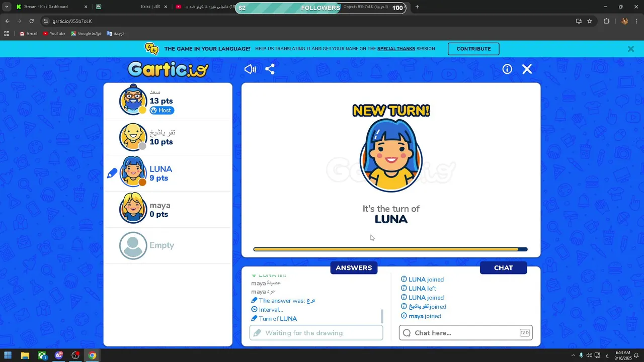Click the Gartic.io logo
644x362 pixels.
(x=168, y=69)
